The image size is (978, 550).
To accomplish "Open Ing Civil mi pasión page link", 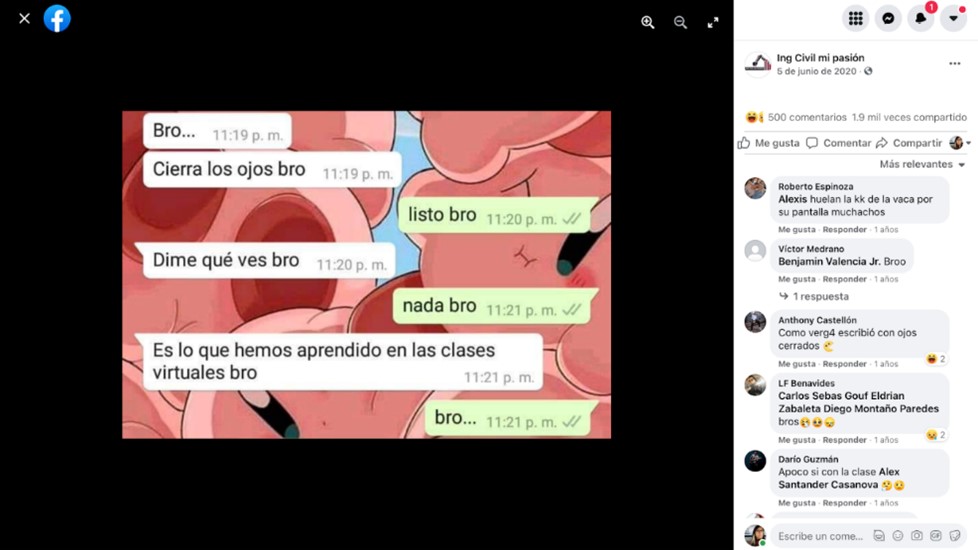I will (820, 58).
